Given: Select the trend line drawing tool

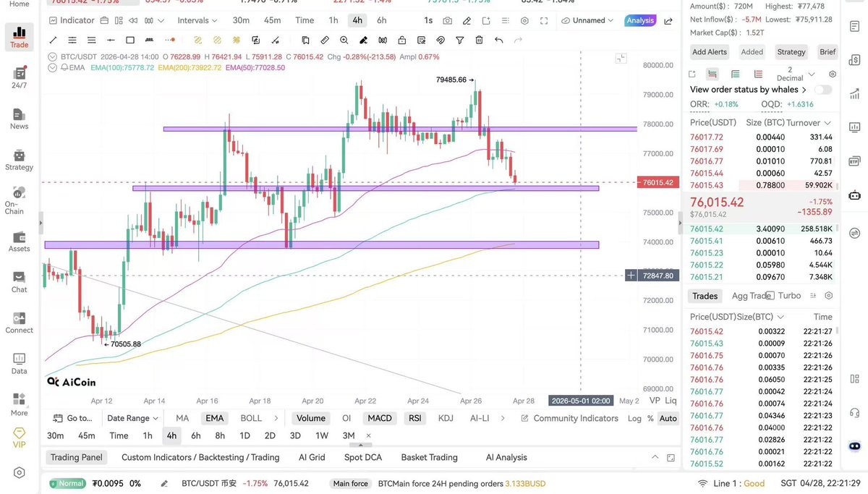Looking at the screenshot, I should pyautogui.click(x=54, y=41).
